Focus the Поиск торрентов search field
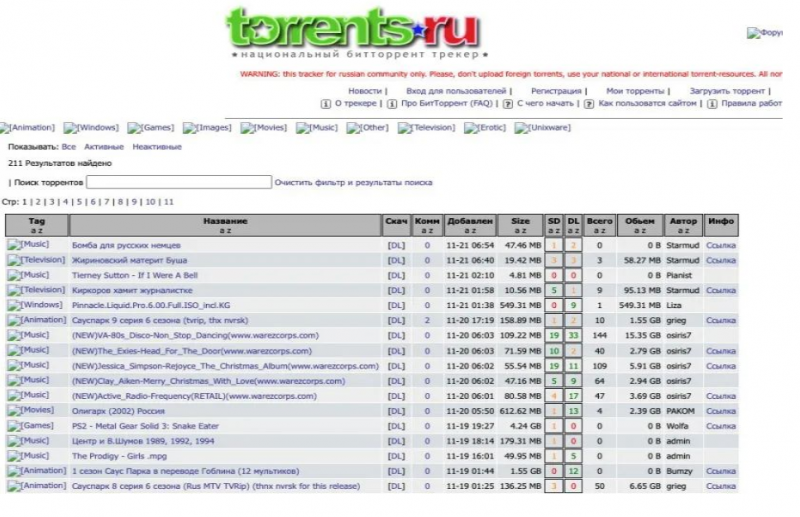The width and height of the screenshot is (800, 517). tap(179, 183)
